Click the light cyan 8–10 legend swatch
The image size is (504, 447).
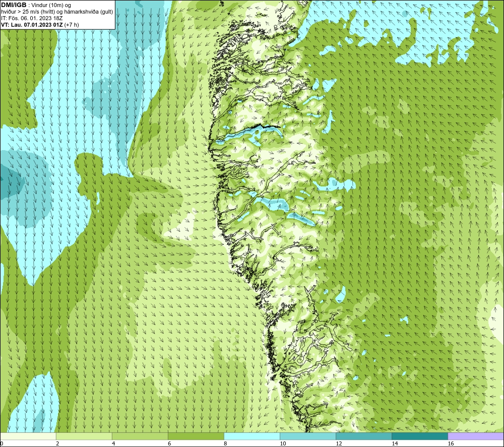[x=252, y=436]
